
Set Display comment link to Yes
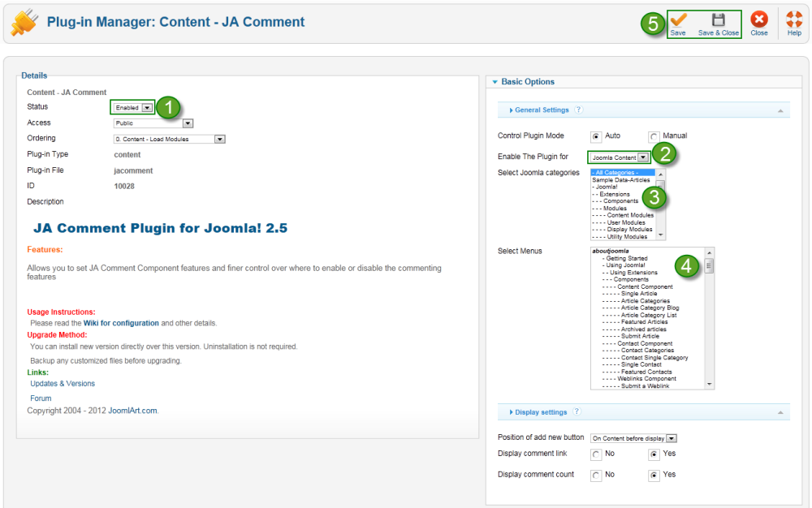click(x=654, y=454)
